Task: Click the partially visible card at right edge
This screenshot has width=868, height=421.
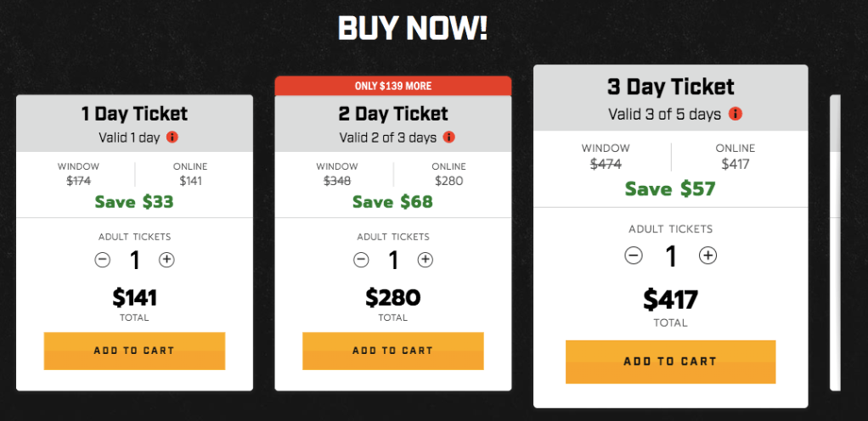Action: click(835, 242)
